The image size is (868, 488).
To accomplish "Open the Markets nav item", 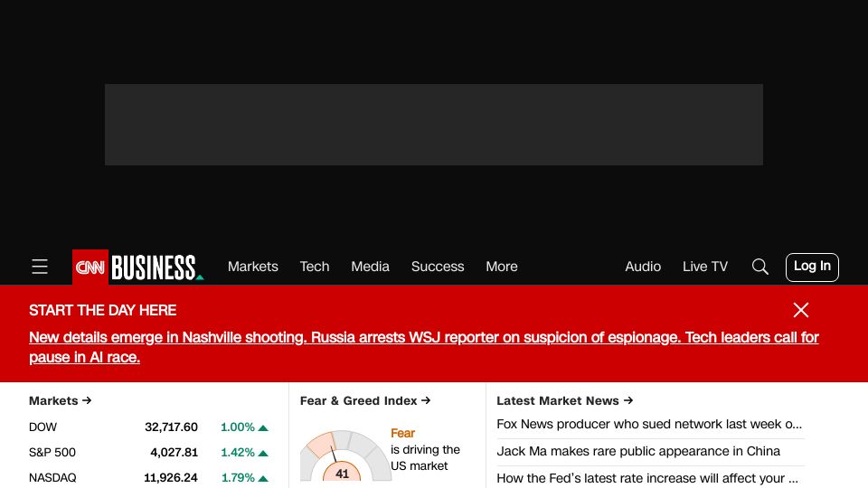I will [x=253, y=267].
